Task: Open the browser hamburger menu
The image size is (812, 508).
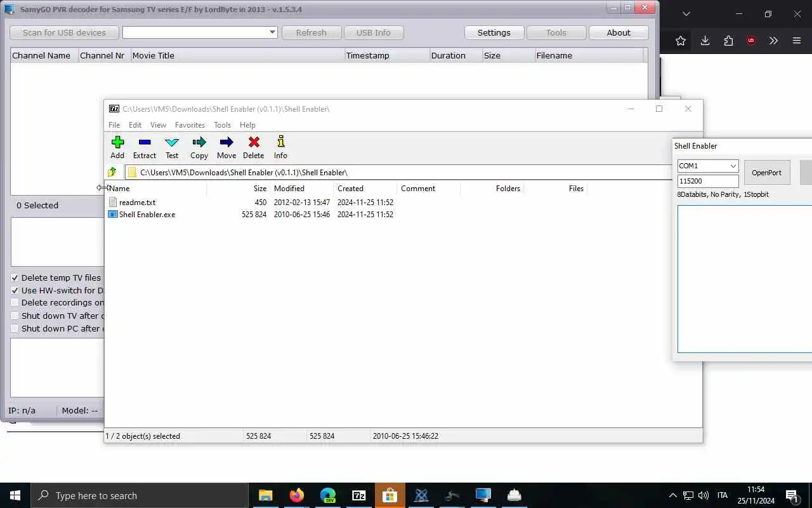Action: click(x=797, y=41)
